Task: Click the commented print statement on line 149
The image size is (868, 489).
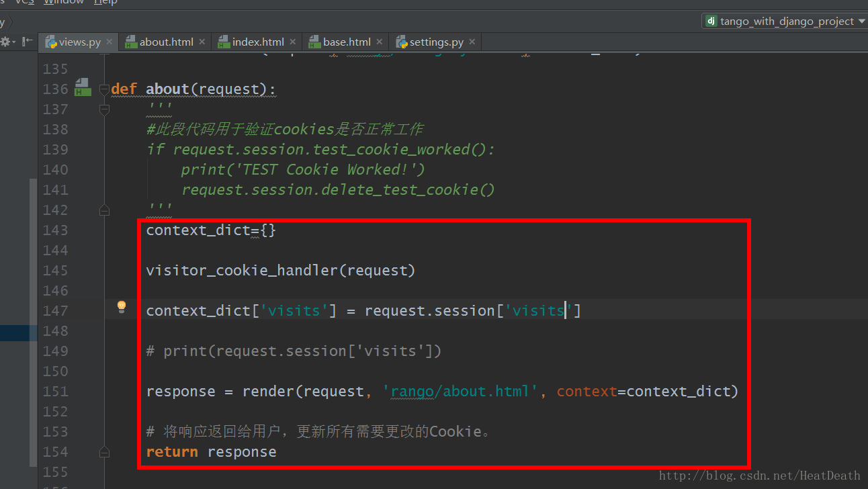Action: coord(294,351)
